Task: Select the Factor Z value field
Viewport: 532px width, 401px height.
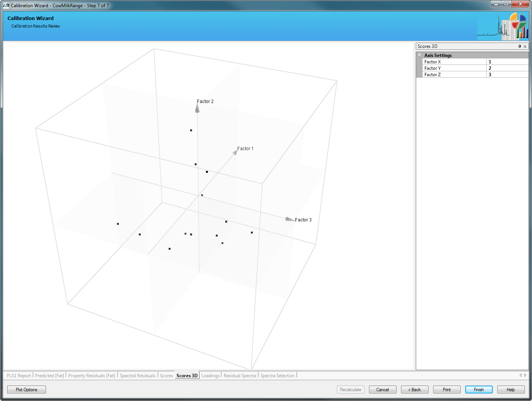Action: pos(507,75)
